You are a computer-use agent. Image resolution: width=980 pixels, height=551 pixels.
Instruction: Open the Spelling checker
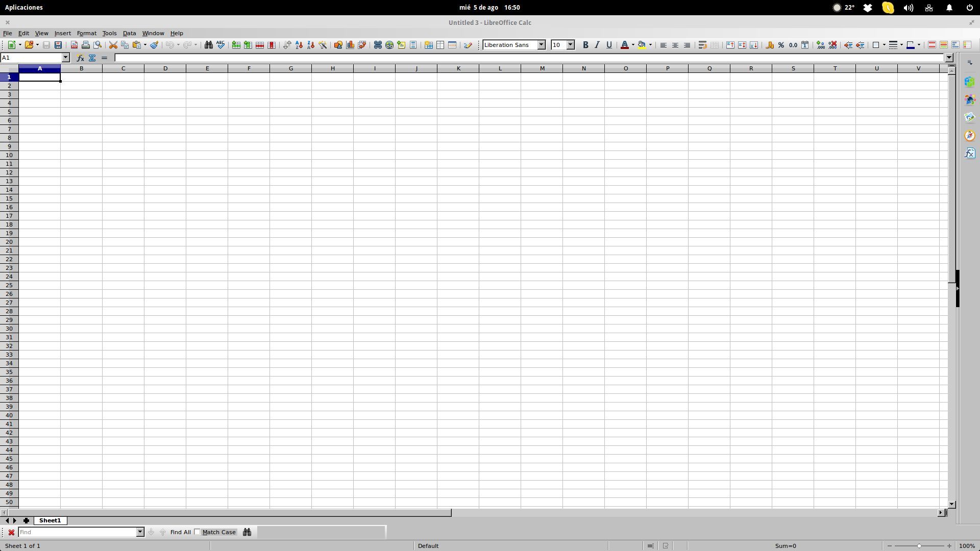(x=220, y=45)
